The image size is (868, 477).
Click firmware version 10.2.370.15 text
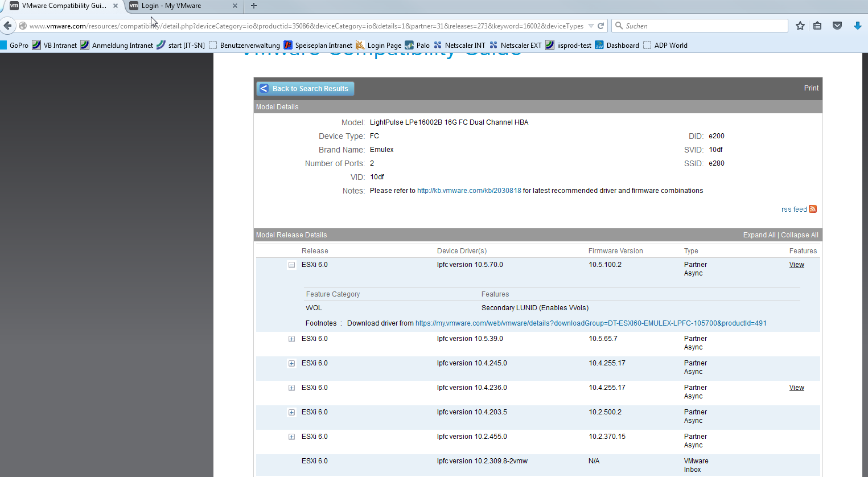(607, 437)
